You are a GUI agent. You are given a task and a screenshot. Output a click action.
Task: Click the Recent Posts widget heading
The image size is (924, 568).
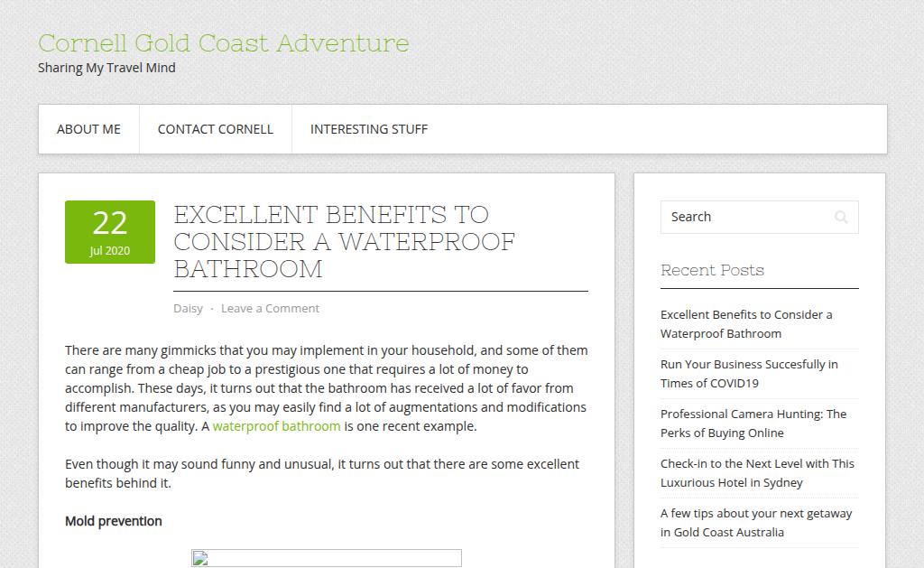[712, 270]
